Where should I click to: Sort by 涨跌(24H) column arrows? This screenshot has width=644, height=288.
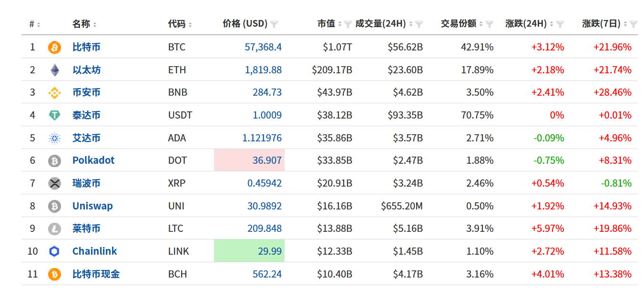tap(552, 24)
